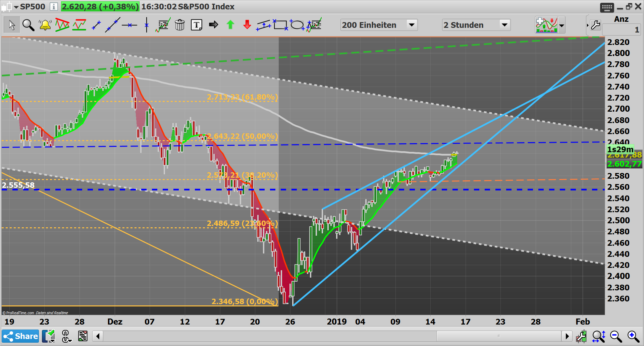Select the arrow pointer cursor tool

click(x=12, y=25)
